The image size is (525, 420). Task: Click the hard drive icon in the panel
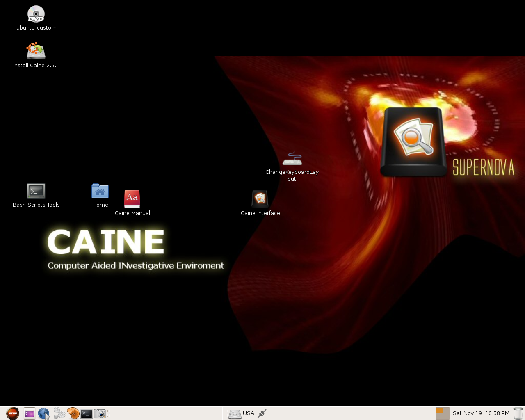pos(235,414)
